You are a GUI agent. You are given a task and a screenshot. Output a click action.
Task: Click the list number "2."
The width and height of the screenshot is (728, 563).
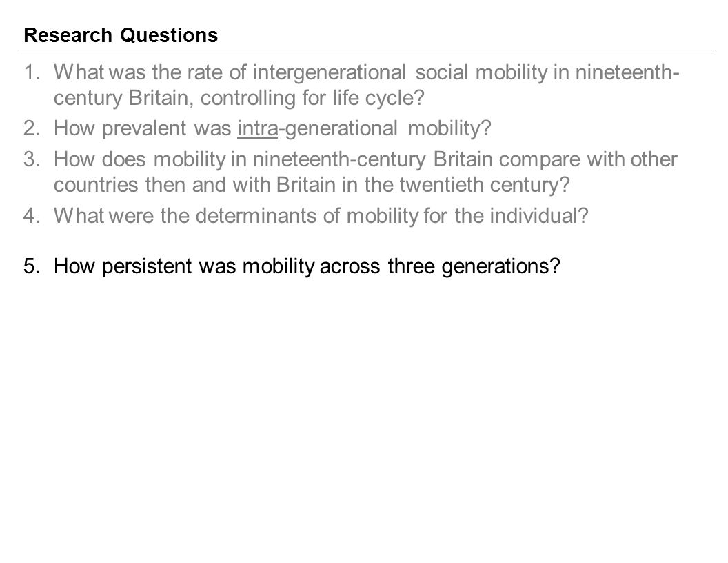pyautogui.click(x=32, y=128)
